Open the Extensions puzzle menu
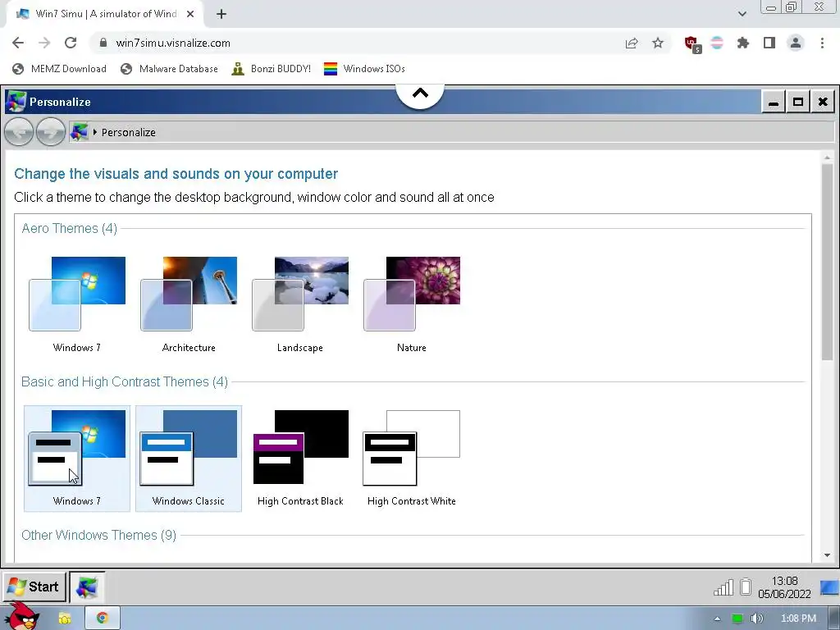 [x=743, y=43]
